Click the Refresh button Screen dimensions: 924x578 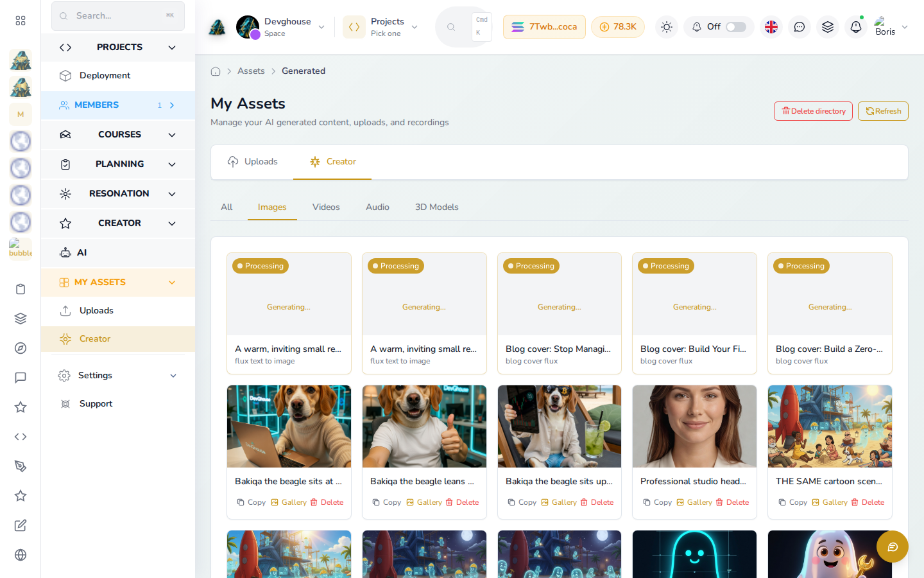click(x=883, y=111)
